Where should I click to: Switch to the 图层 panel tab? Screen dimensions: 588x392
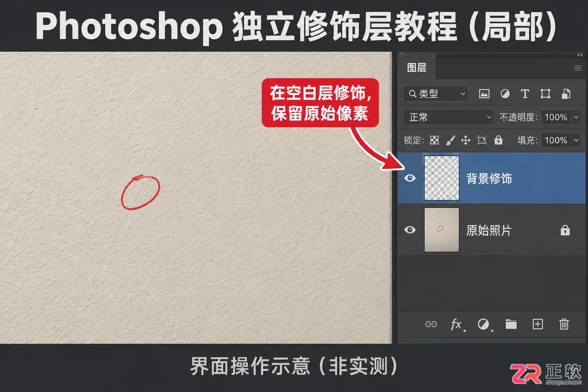[x=416, y=67]
